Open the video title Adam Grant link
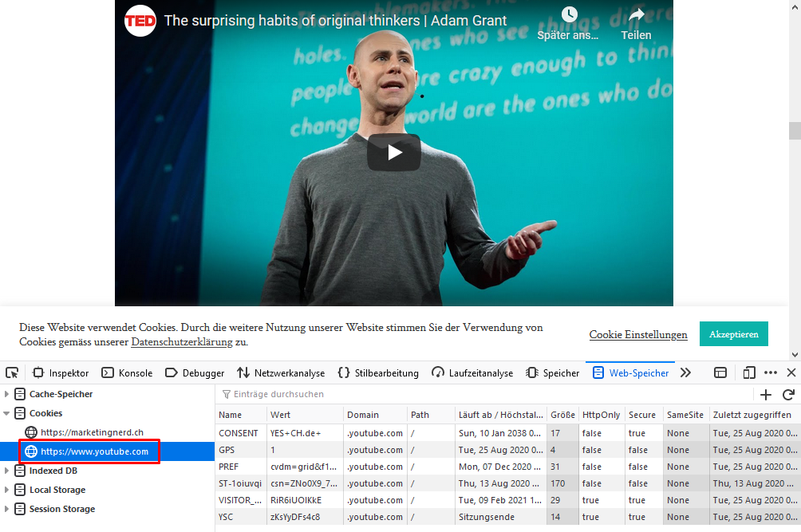The width and height of the screenshot is (801, 532). click(335, 21)
